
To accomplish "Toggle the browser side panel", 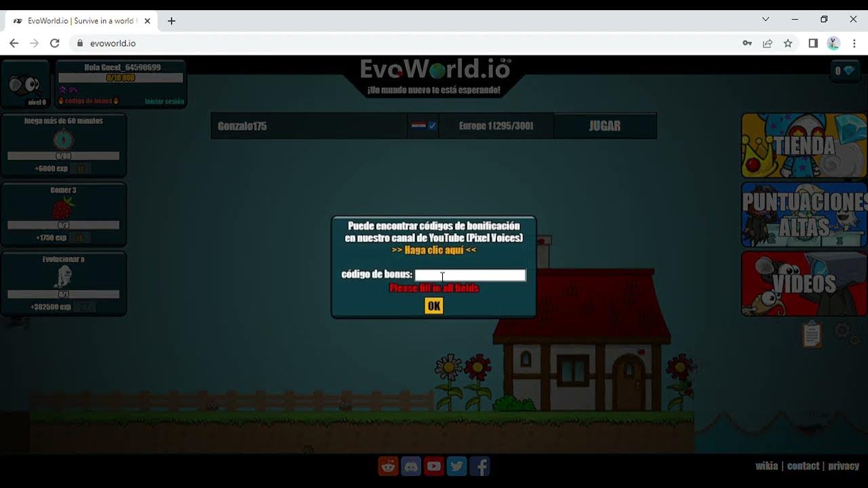I will [813, 43].
